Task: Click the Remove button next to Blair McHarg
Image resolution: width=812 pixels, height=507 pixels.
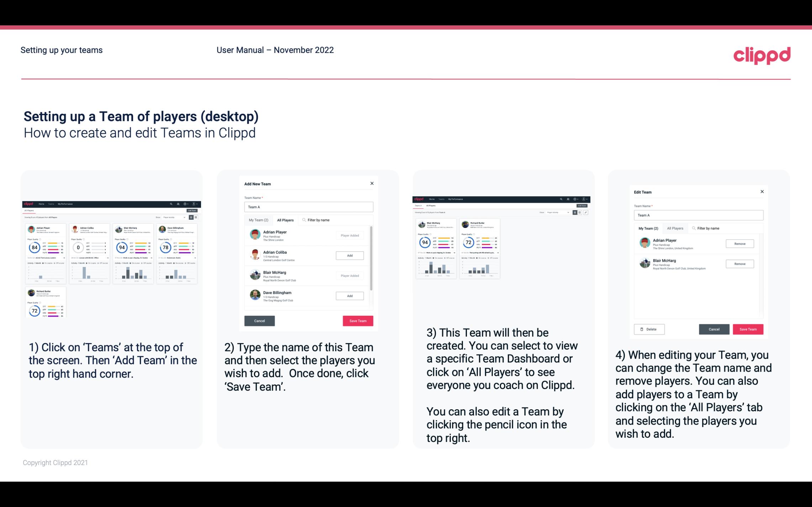Action: click(740, 263)
